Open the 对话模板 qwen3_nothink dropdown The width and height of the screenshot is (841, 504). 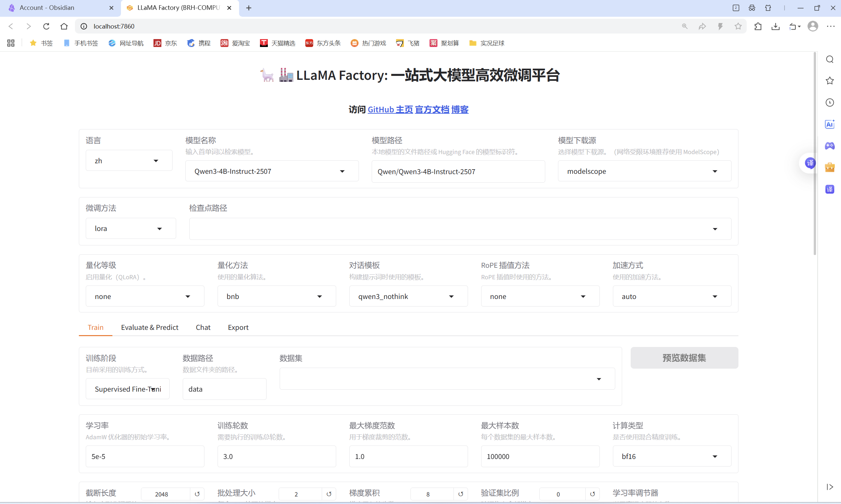pos(409,296)
